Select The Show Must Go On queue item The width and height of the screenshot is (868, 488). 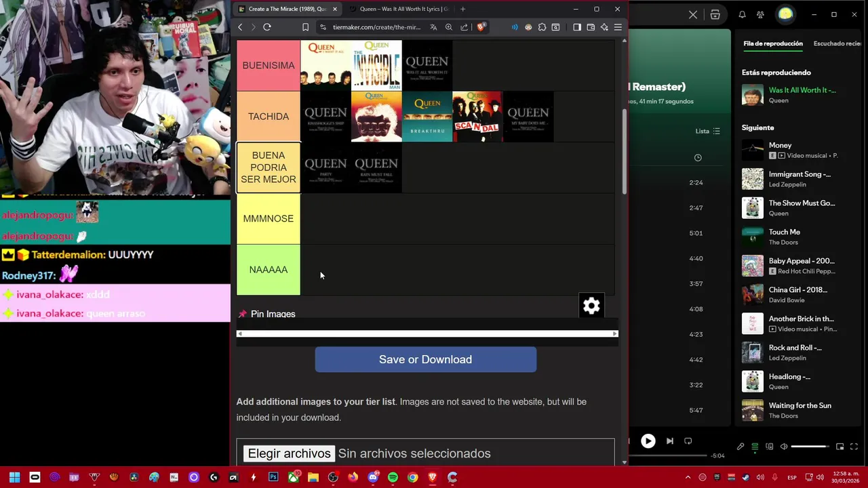(x=800, y=208)
